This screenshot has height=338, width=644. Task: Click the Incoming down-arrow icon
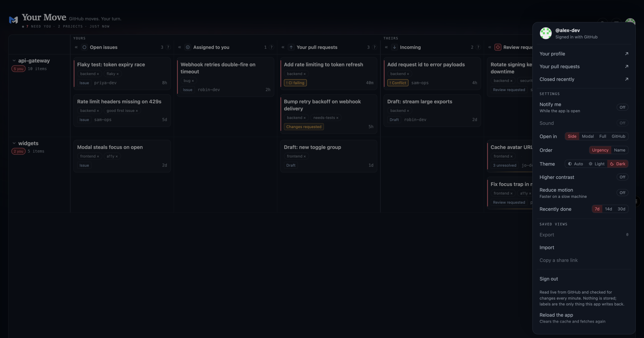tap(394, 47)
